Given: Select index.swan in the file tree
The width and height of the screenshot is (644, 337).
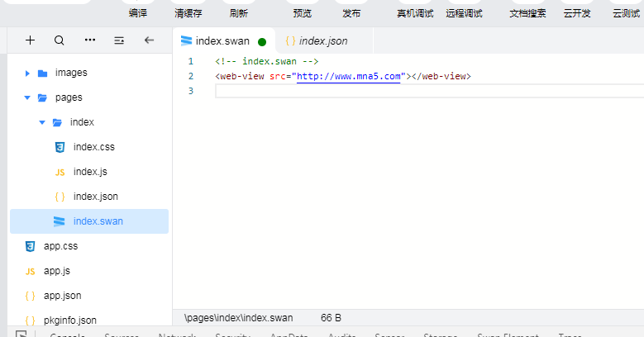Looking at the screenshot, I should point(98,221).
